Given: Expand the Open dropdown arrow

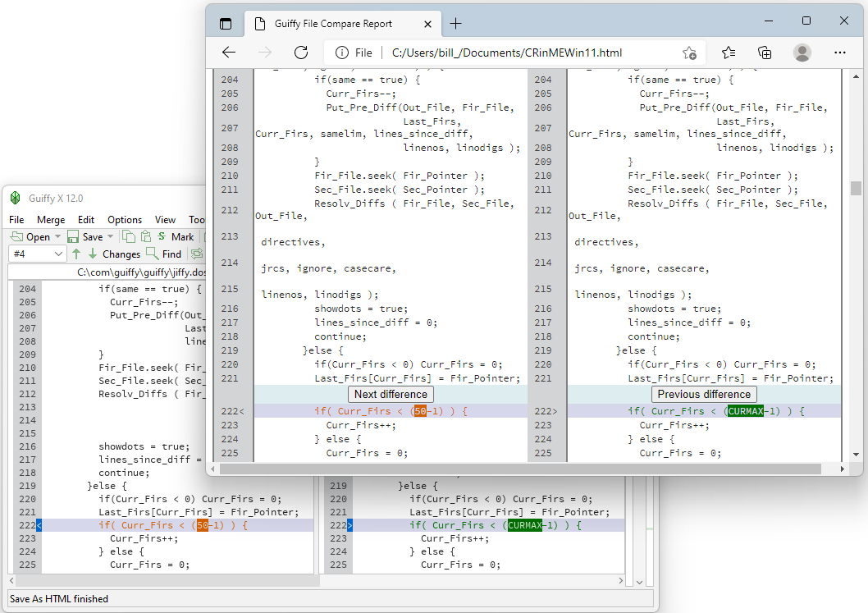Looking at the screenshot, I should coord(57,237).
